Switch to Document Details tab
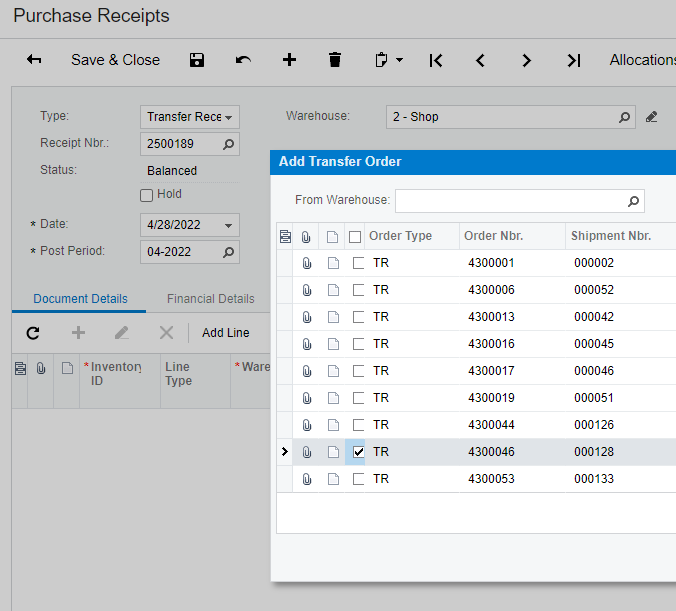Image resolution: width=676 pixels, height=611 pixels. pos(81,299)
